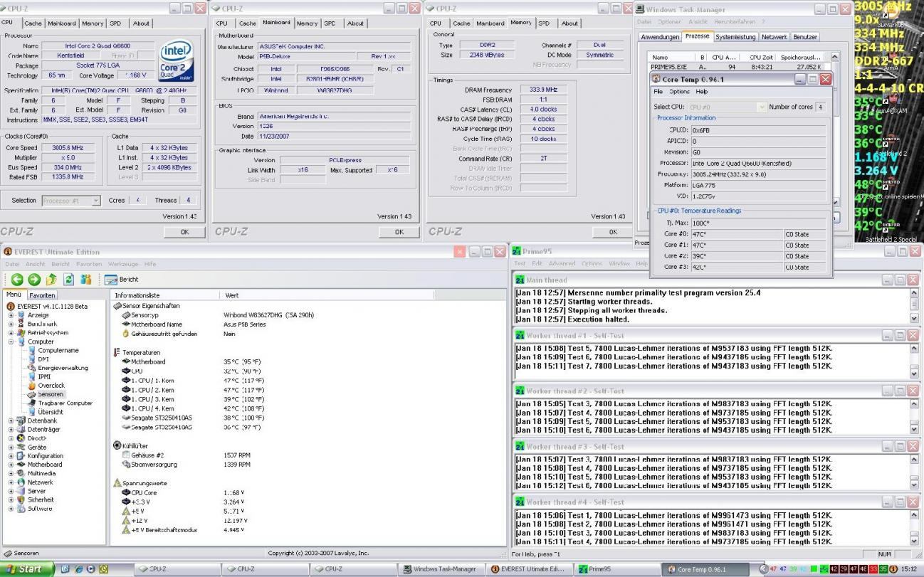Viewport: 924px width, 577px height.
Task: Refresh the EVEREST sensor page
Action: tap(69, 280)
